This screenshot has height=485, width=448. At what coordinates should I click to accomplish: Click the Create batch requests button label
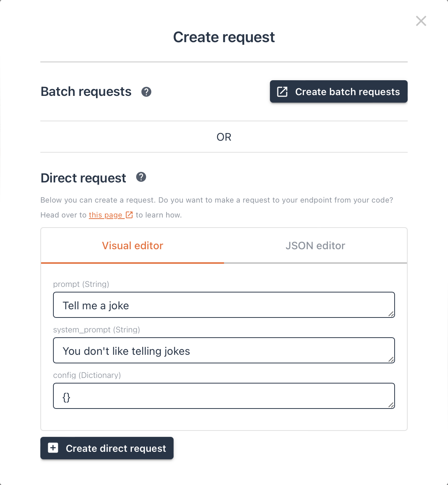point(348,92)
